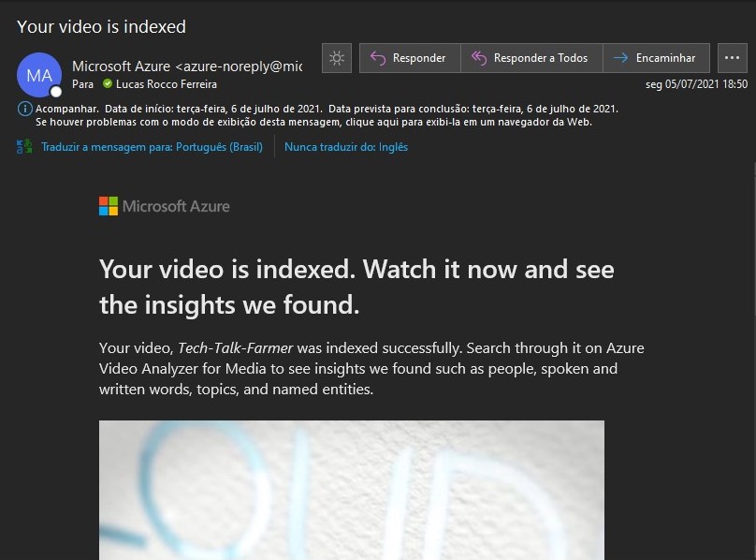756x560 pixels.
Task: Click the heading 'Your video is indexed. Watch it now'
Action: tap(356, 287)
